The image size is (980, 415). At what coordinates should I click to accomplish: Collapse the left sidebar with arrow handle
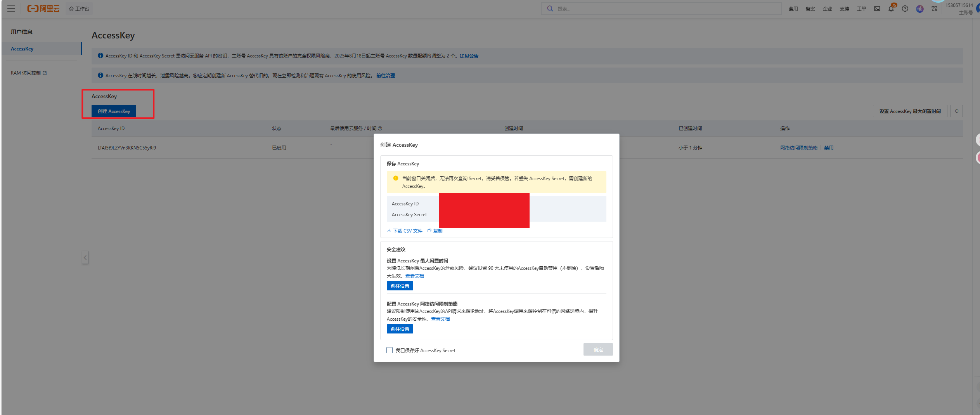85,257
